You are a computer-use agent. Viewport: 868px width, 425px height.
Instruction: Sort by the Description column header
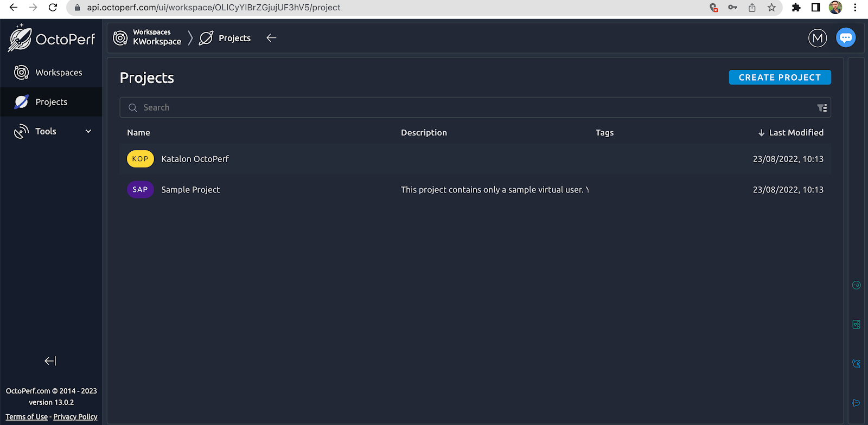click(x=424, y=132)
